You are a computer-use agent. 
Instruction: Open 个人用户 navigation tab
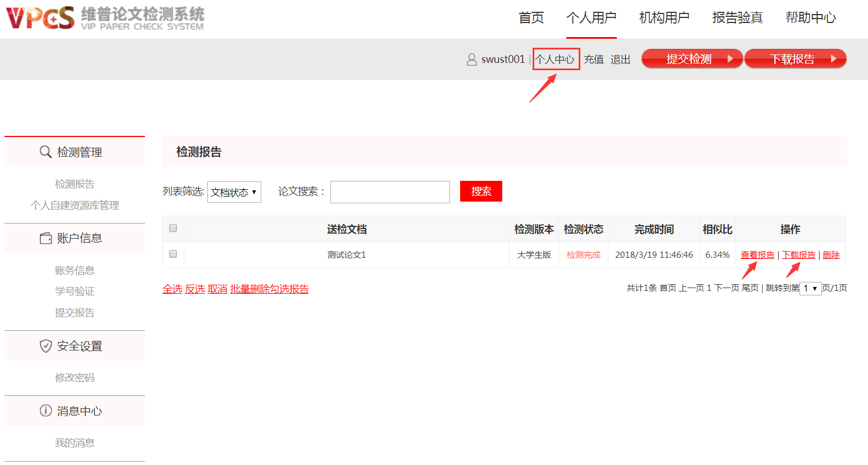click(592, 17)
